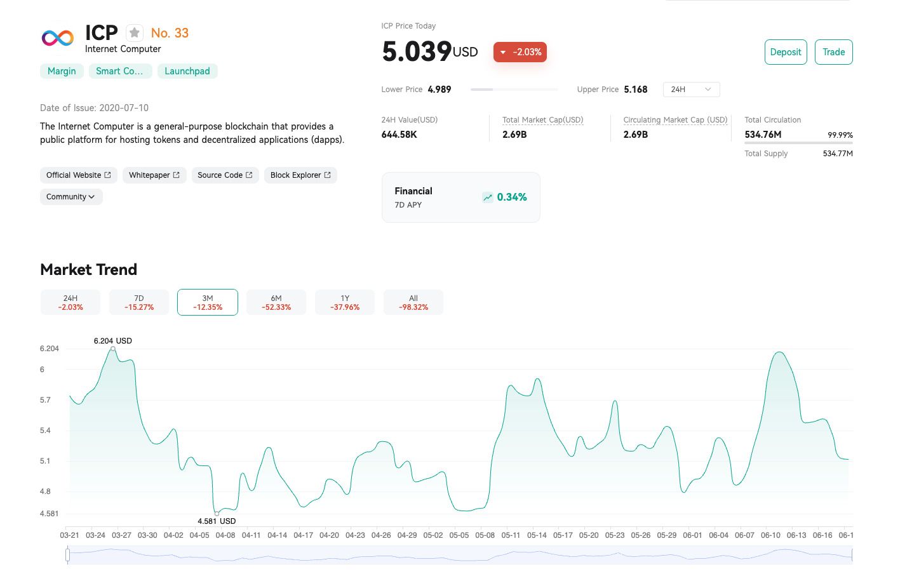Open the 24H price range dropdown

point(691,90)
